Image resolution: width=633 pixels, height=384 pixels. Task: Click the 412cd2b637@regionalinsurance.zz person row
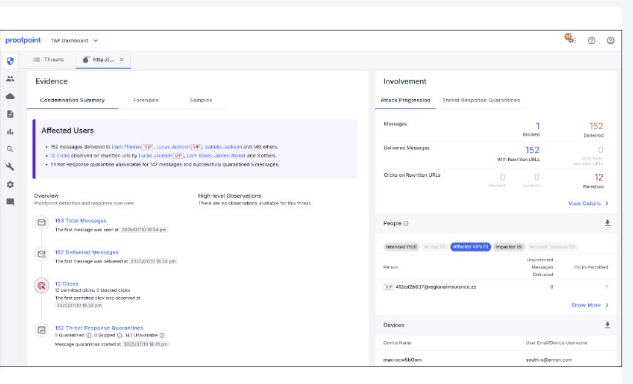496,287
